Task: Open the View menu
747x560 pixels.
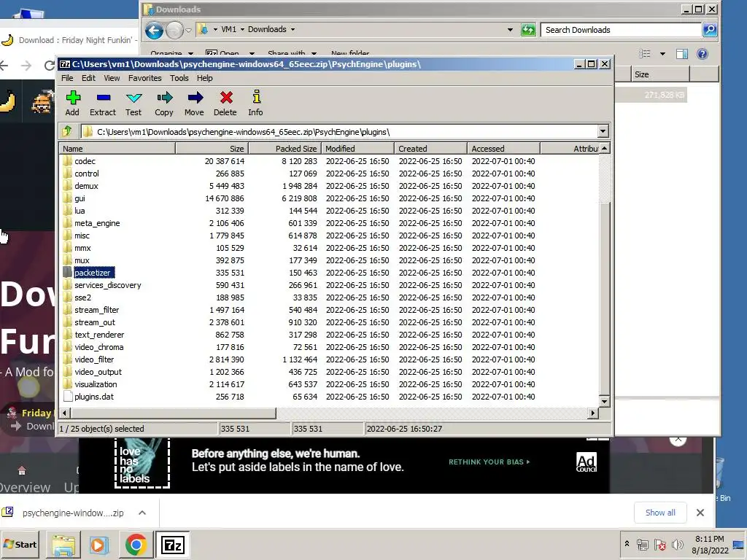Action: 112,78
